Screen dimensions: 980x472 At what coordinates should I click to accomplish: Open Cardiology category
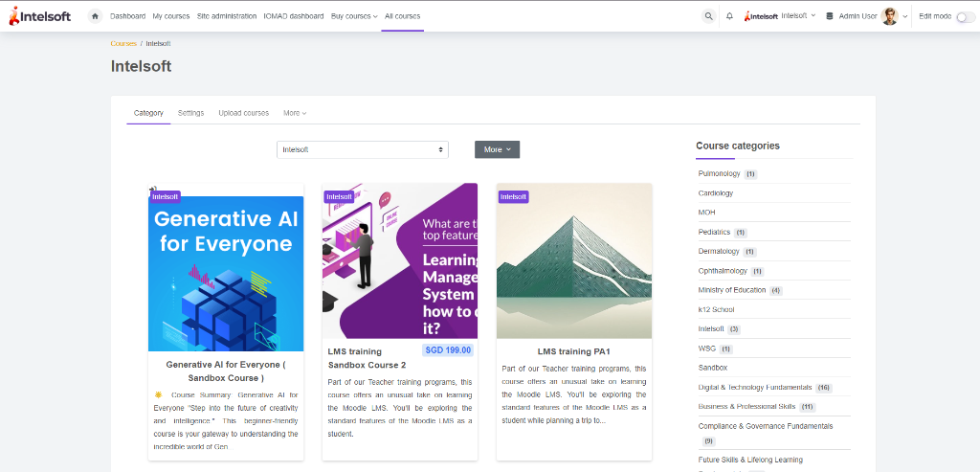716,193
